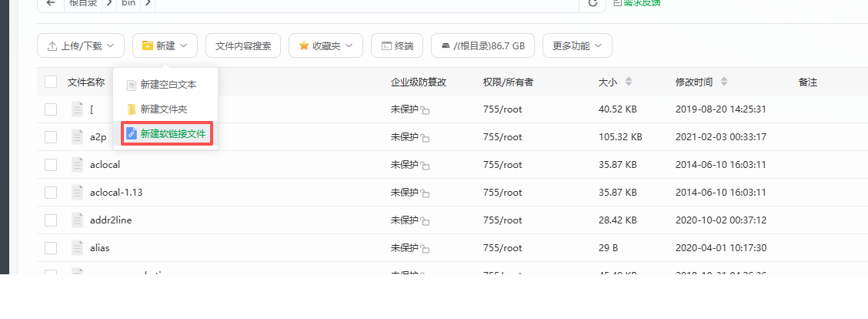
Task: Open the file named aclocal
Action: tap(105, 165)
